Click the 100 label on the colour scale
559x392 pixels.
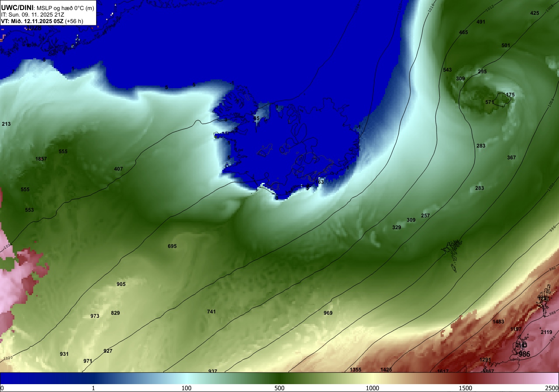pos(186,388)
